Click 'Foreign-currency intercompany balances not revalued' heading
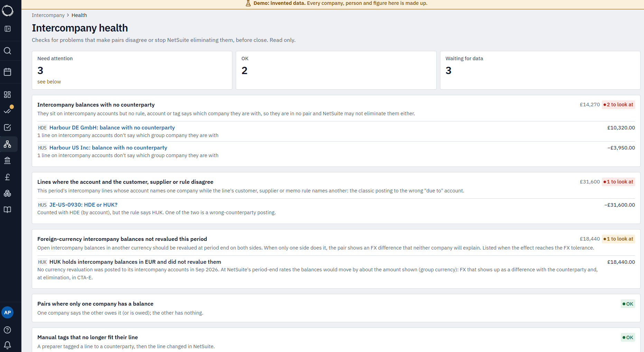 [x=122, y=239]
